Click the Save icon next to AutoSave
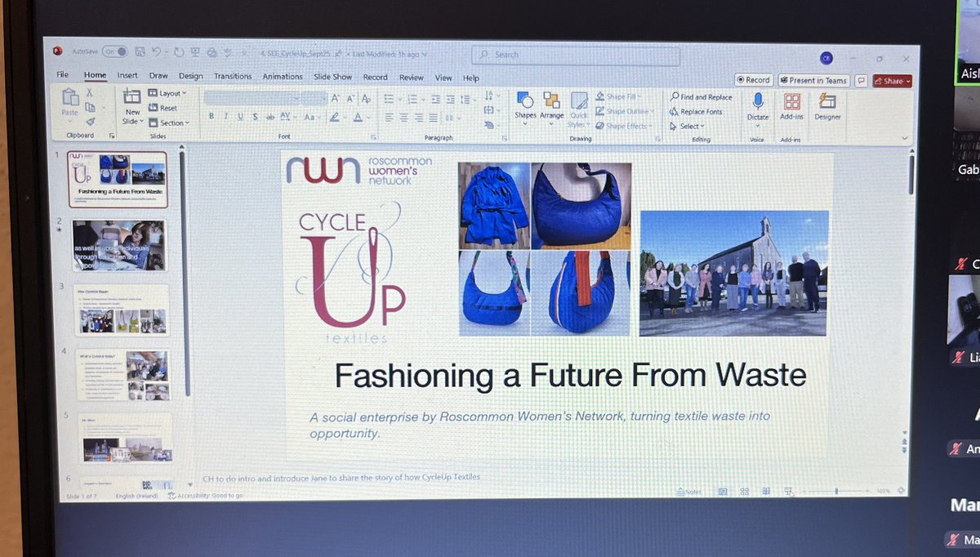 [x=139, y=51]
